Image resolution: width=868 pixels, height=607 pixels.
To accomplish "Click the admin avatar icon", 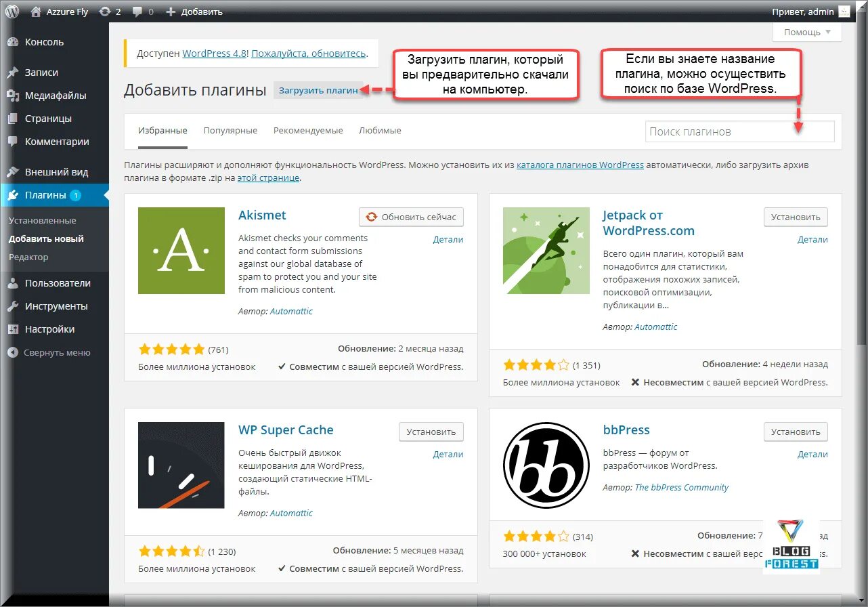I will (844, 12).
